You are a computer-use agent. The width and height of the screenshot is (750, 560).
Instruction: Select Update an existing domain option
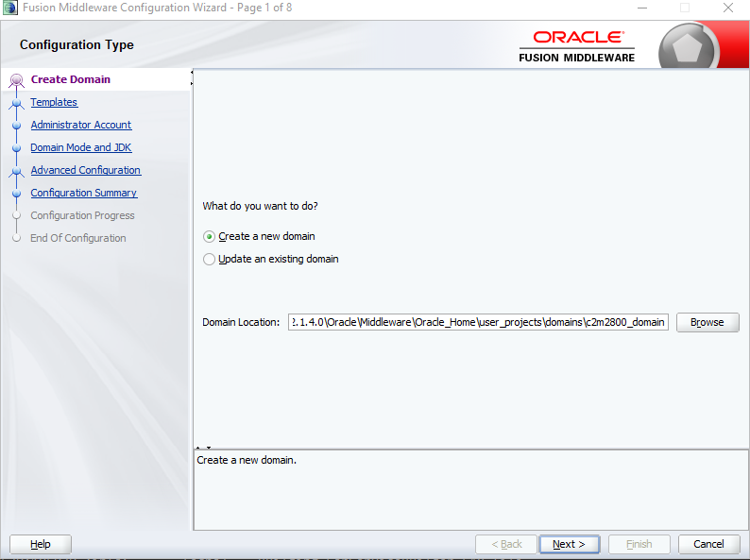pos(209,259)
